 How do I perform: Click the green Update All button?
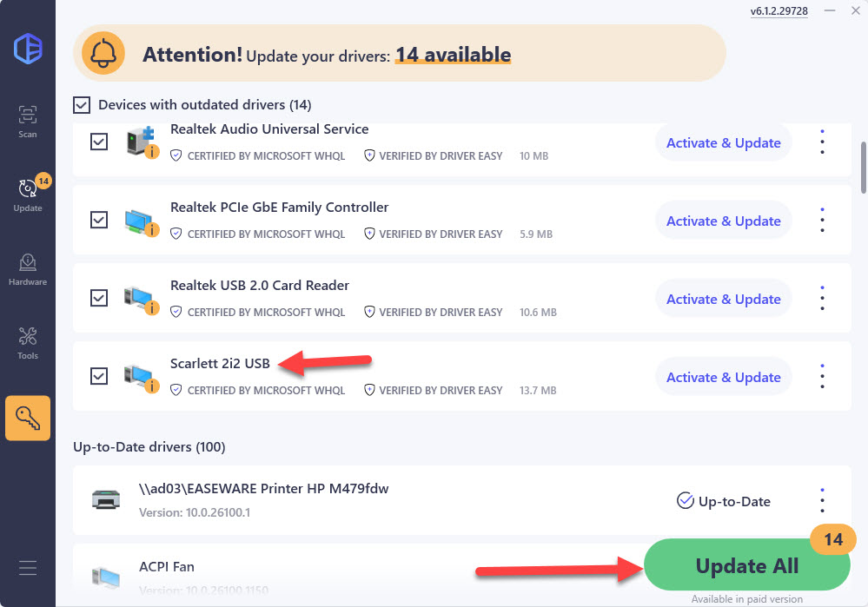click(746, 566)
